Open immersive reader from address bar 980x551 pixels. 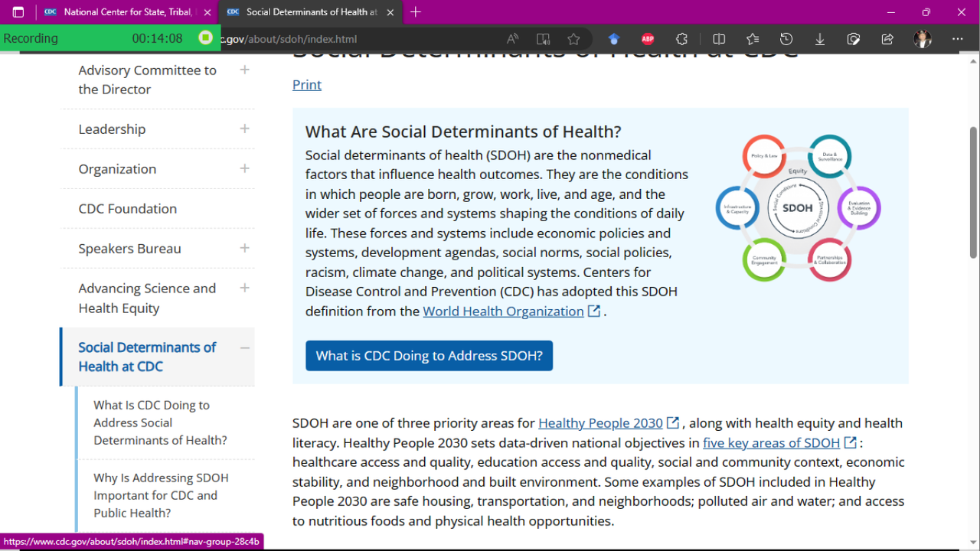click(543, 39)
